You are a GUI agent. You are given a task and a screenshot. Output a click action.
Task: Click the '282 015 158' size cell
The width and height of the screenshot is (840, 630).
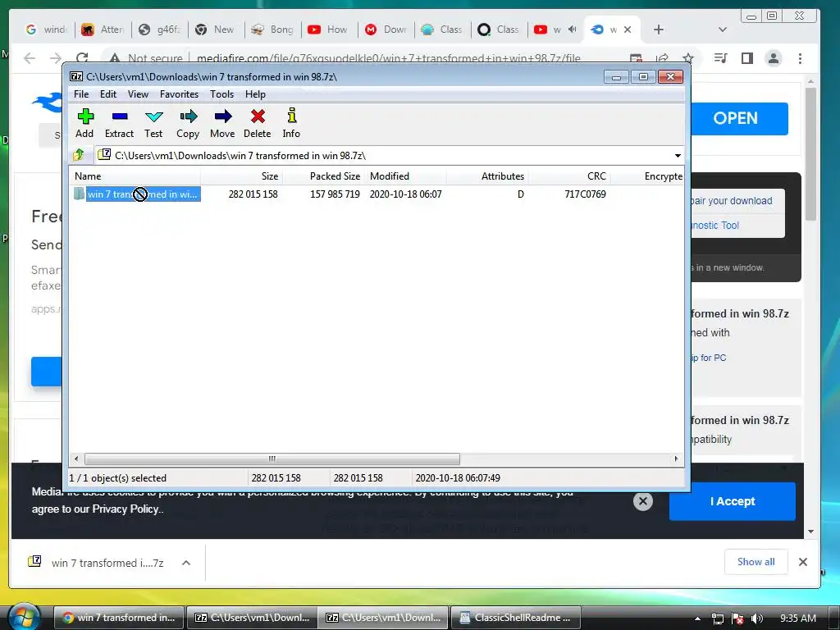click(253, 194)
